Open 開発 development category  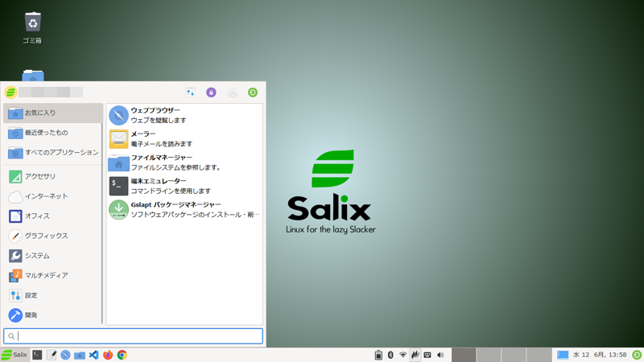click(x=53, y=315)
